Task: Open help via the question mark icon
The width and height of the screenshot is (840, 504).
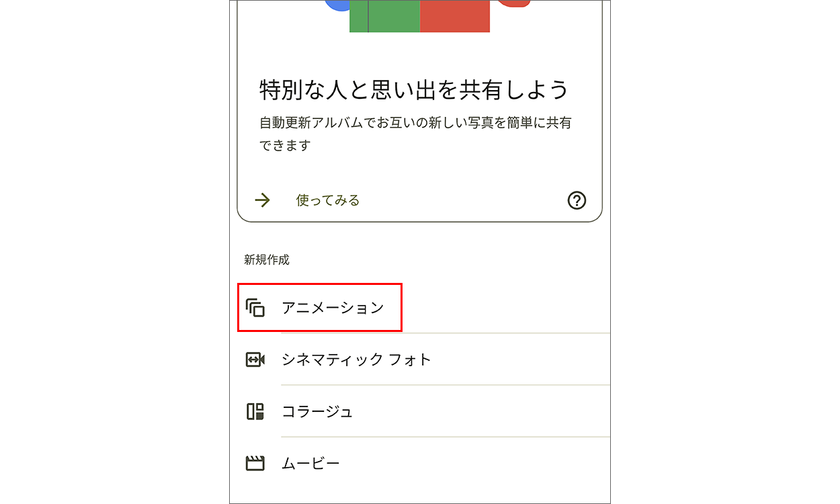Action: coord(577,200)
